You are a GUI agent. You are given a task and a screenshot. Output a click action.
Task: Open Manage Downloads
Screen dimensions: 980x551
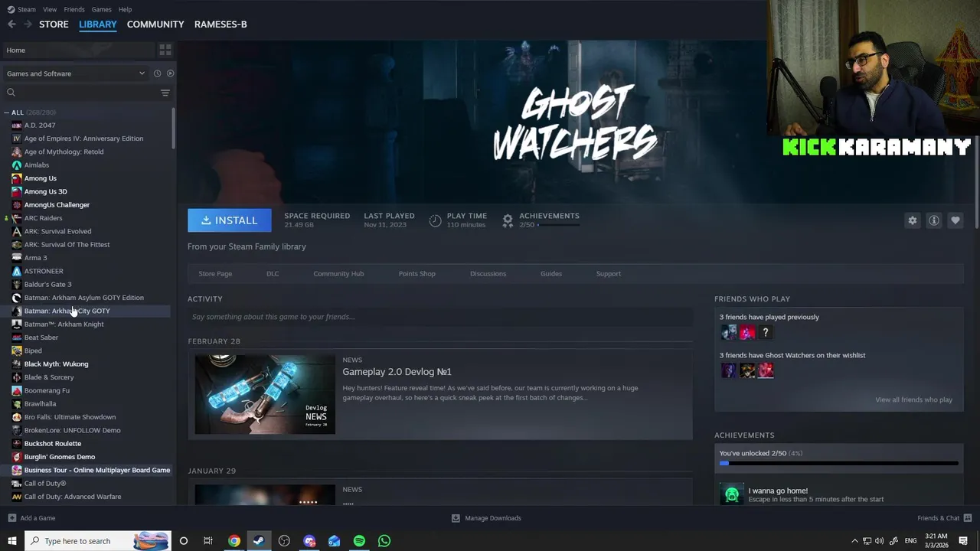point(486,518)
